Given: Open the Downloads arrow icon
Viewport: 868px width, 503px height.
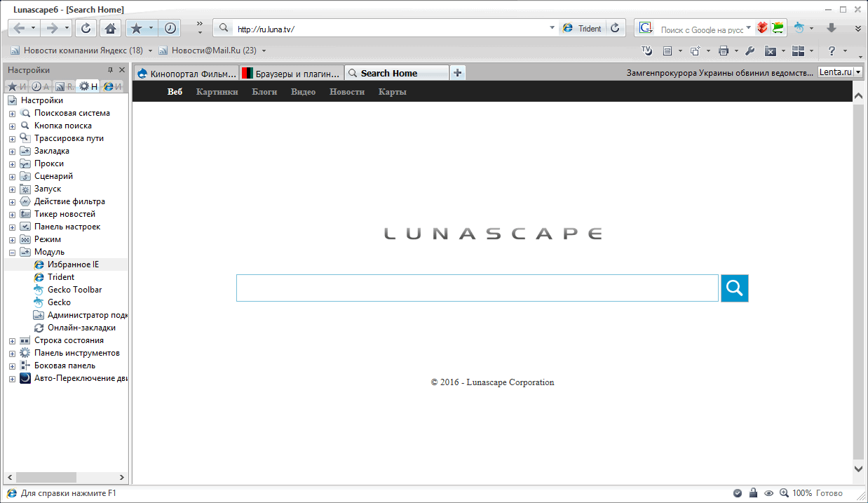Looking at the screenshot, I should [832, 28].
